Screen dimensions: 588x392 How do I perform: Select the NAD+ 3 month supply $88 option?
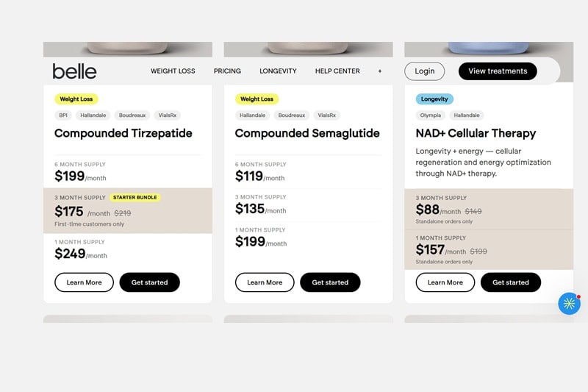point(489,210)
